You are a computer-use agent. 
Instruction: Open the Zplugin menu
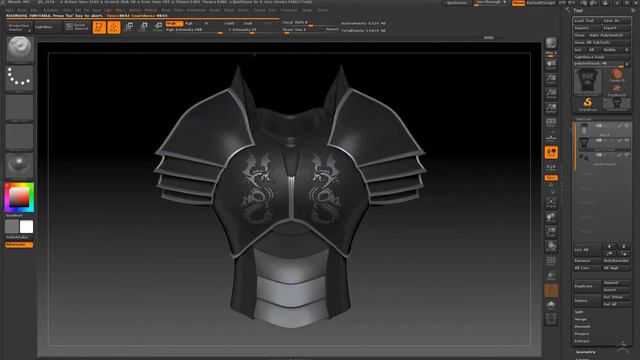pyautogui.click(x=307, y=10)
